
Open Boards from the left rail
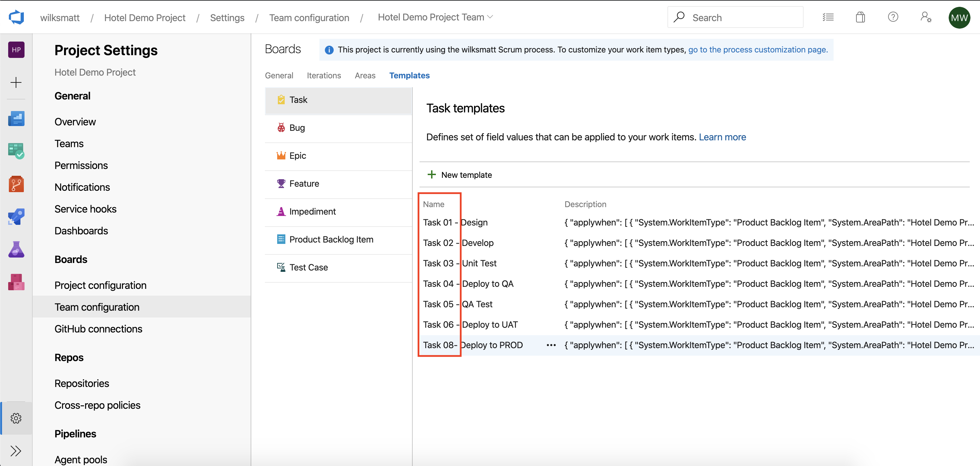(x=16, y=151)
